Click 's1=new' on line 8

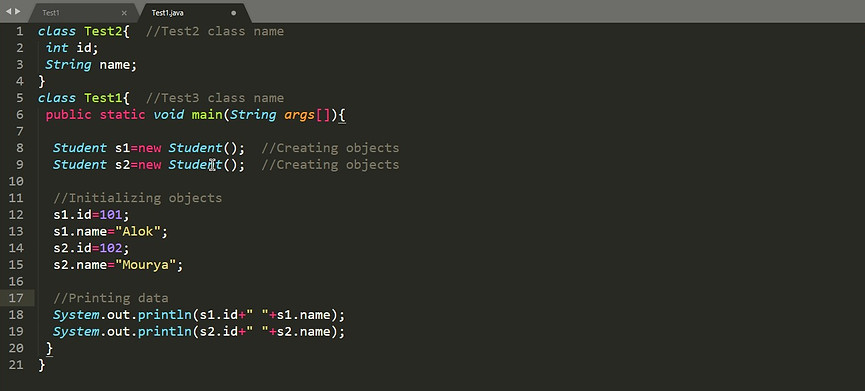[x=138, y=148]
